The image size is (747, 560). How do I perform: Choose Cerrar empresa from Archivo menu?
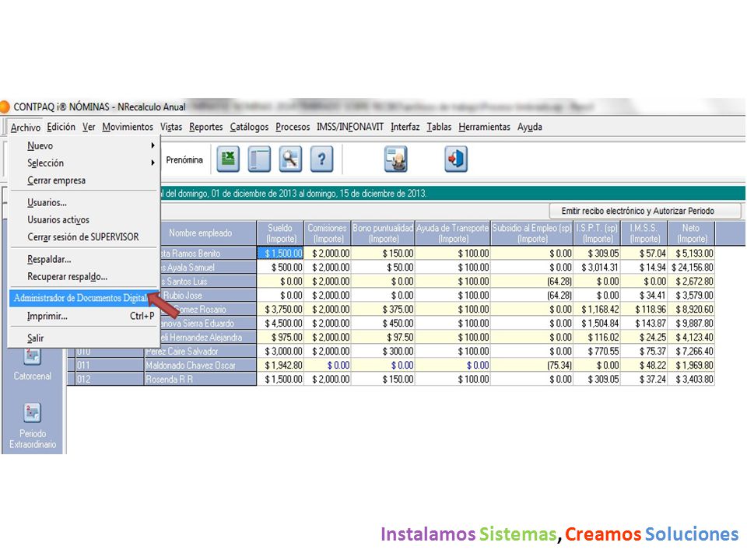tap(84, 180)
